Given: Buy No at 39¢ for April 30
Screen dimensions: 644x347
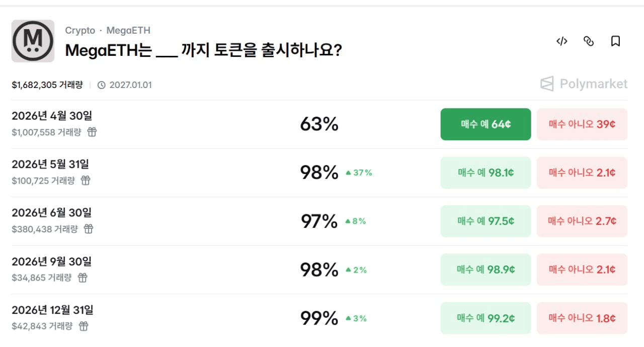Looking at the screenshot, I should point(582,124).
